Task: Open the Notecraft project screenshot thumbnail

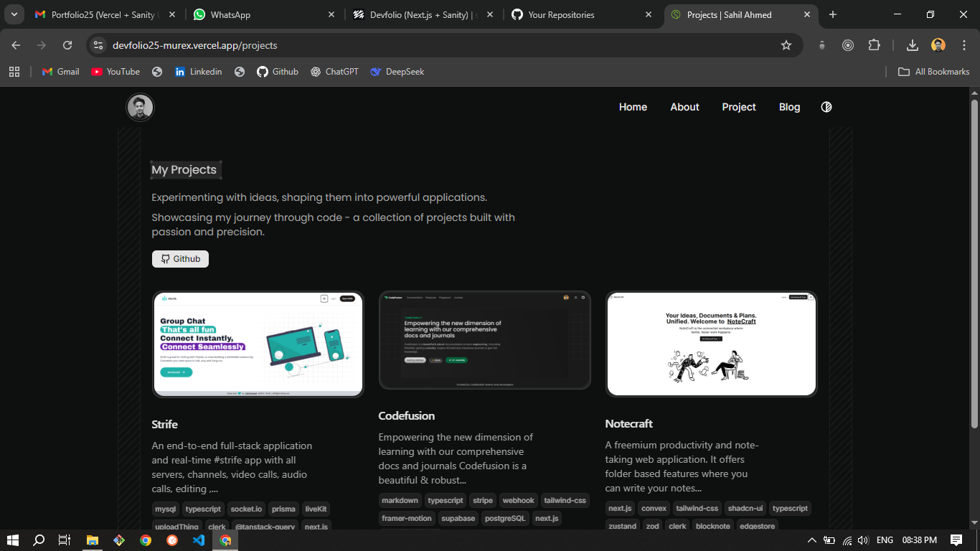Action: (712, 344)
